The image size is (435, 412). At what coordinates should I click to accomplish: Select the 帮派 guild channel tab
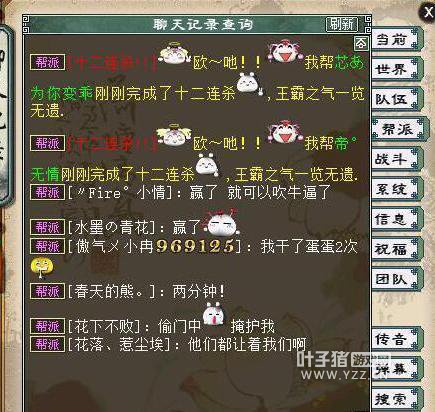tap(398, 129)
